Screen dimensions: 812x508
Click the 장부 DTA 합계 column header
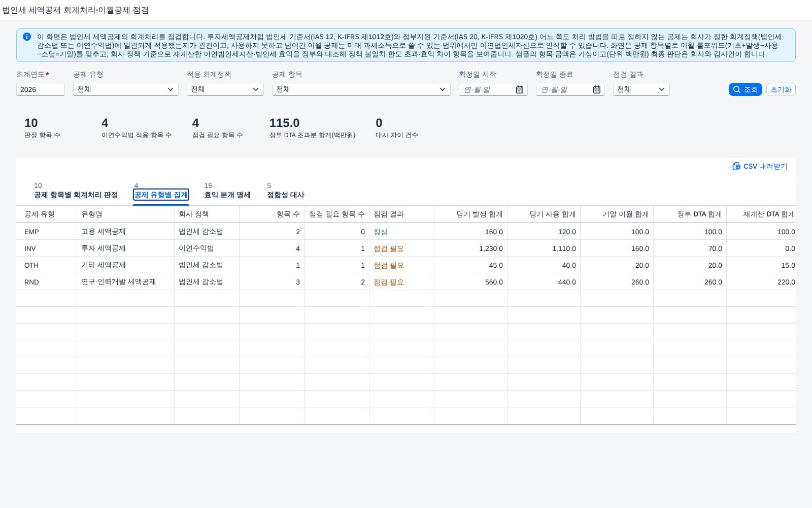tap(690, 214)
